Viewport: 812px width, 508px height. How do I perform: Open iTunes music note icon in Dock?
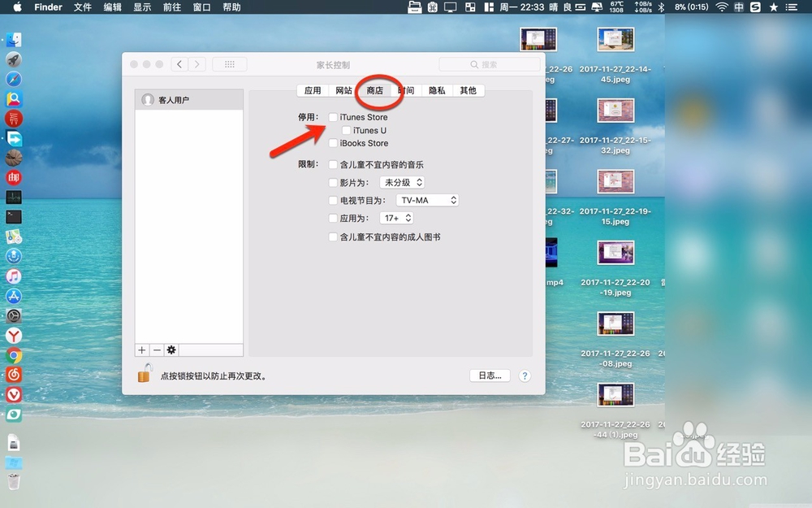pyautogui.click(x=14, y=276)
